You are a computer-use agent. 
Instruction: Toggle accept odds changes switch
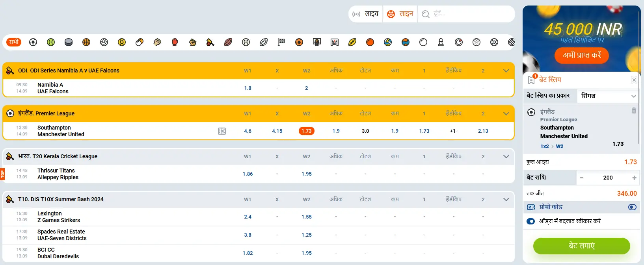pyautogui.click(x=530, y=221)
